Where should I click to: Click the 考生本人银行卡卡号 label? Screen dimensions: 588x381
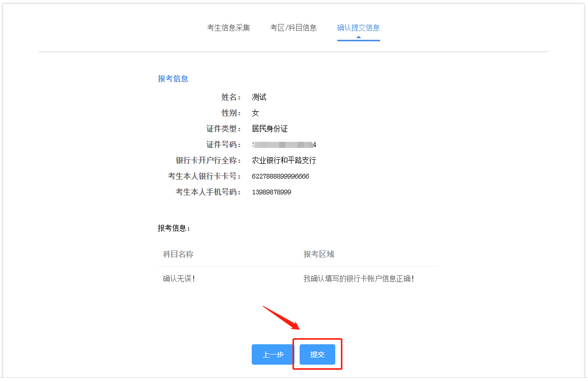pyautogui.click(x=204, y=176)
